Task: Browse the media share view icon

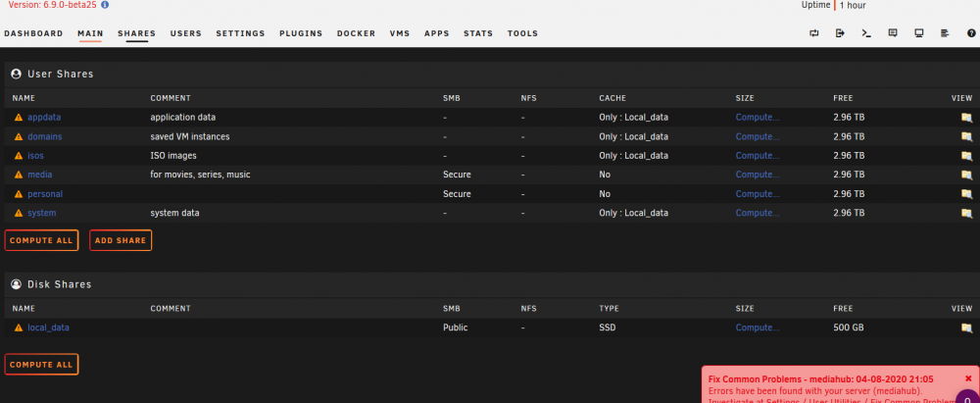Action: pyautogui.click(x=966, y=175)
